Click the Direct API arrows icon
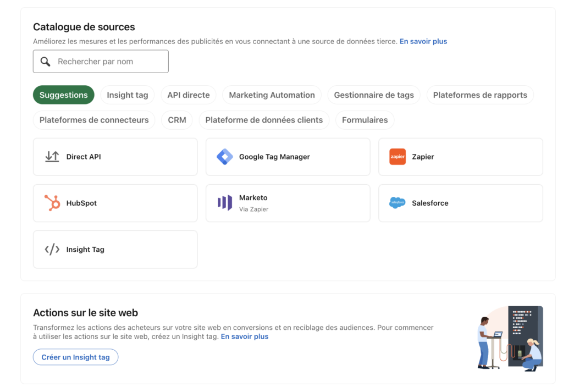Image resolution: width=563 pixels, height=392 pixels. 52,156
